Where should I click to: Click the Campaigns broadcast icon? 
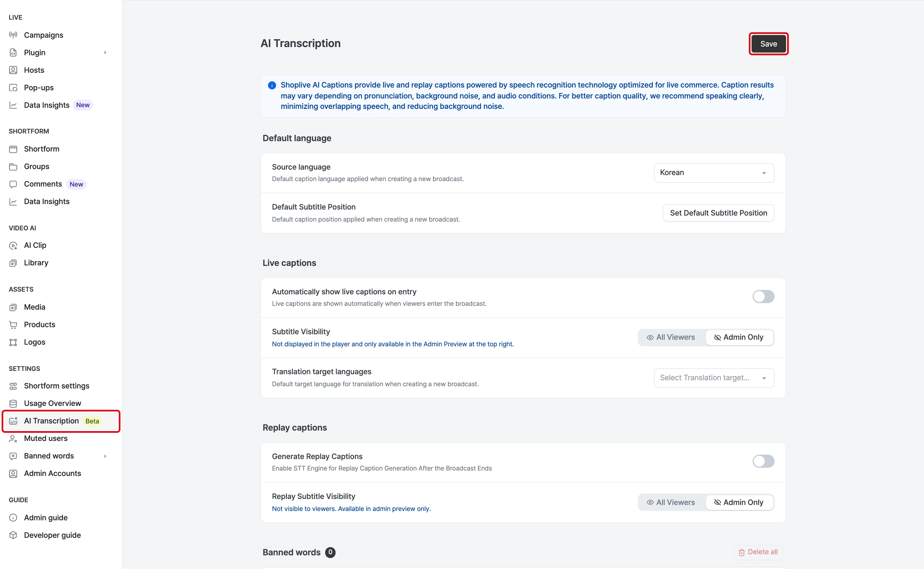click(x=13, y=35)
